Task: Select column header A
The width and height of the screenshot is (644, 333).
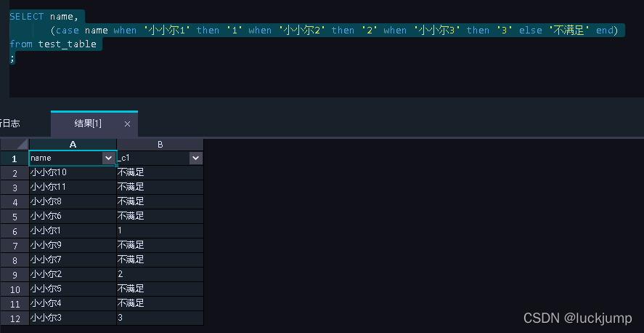Action: [x=73, y=144]
